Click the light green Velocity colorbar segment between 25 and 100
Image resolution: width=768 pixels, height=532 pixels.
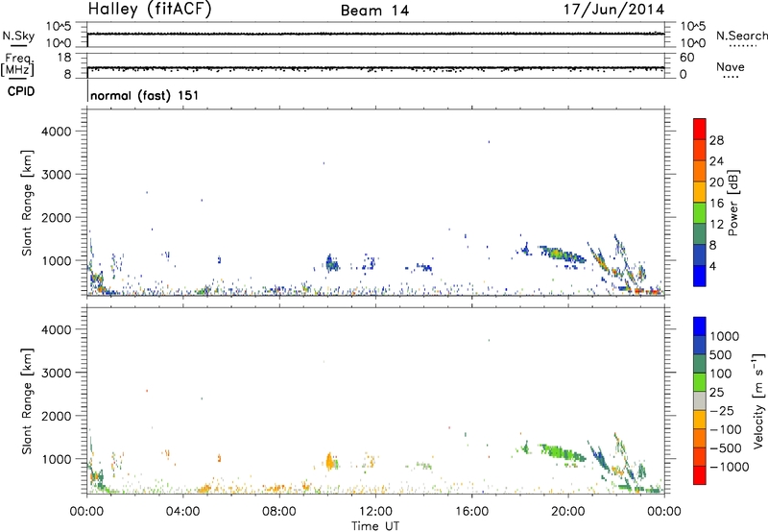[700, 381]
